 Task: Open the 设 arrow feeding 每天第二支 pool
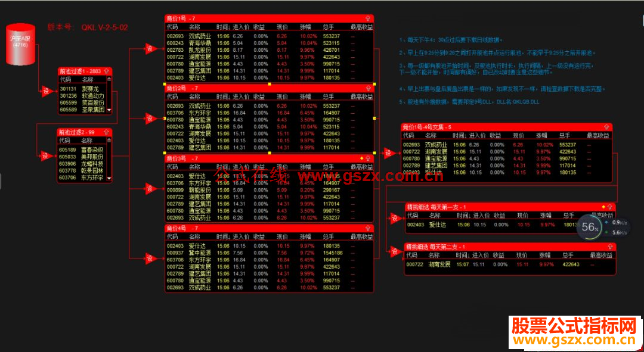tap(395, 251)
